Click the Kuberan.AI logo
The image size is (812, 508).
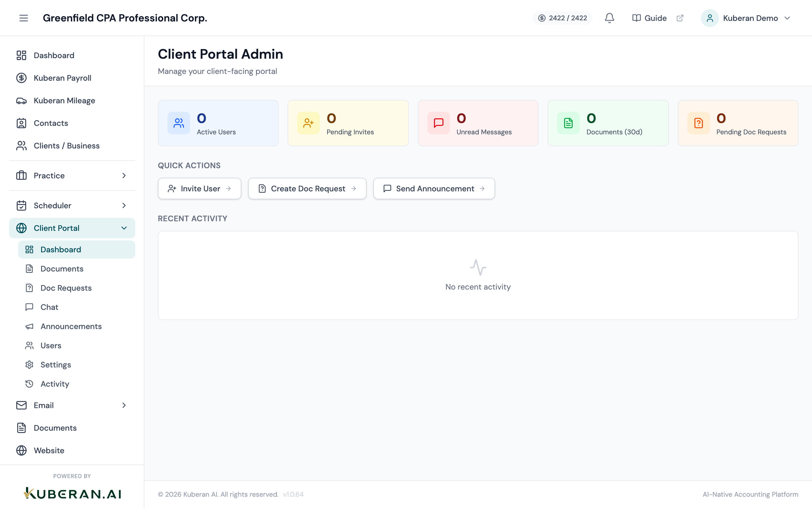72,494
